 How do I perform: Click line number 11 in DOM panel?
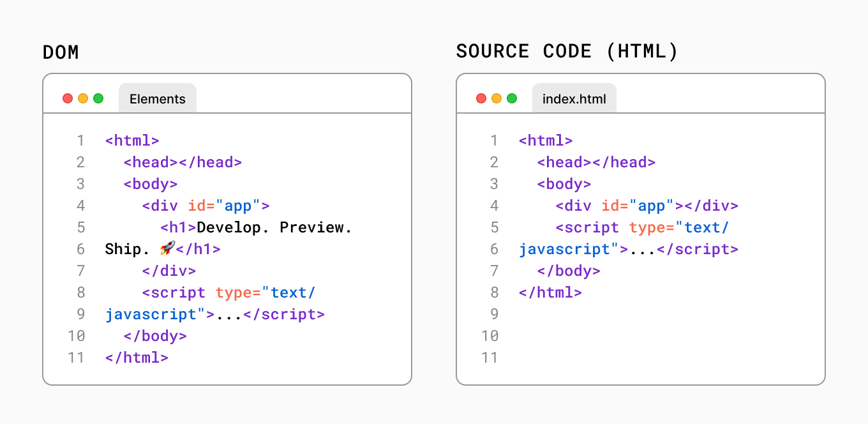[x=76, y=358]
